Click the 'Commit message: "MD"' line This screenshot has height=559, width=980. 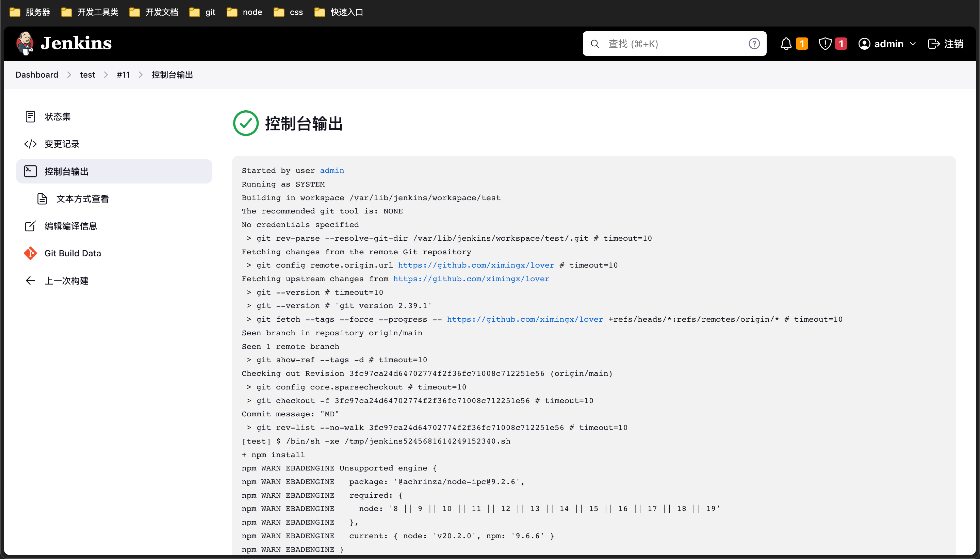point(291,414)
